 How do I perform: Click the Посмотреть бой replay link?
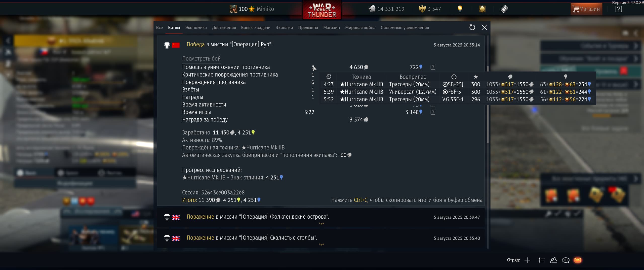[201, 59]
